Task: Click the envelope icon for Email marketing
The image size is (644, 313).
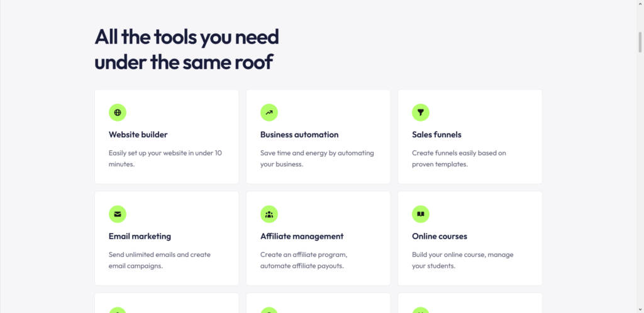Action: coord(118,214)
